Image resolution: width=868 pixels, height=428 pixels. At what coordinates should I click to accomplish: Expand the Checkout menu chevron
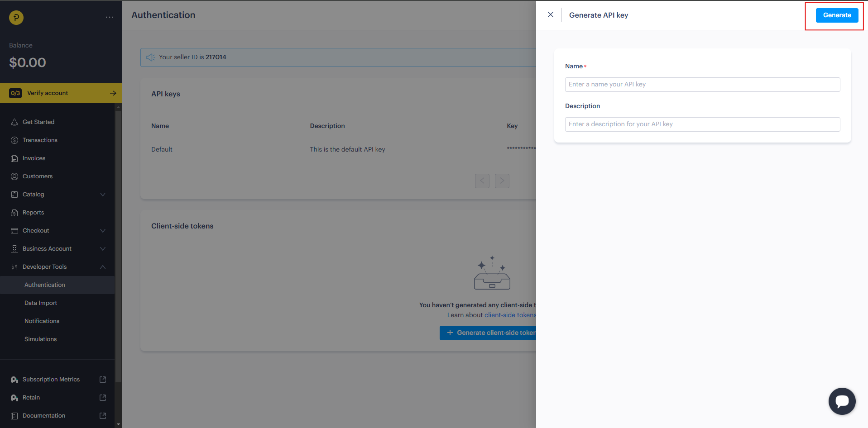point(103,231)
